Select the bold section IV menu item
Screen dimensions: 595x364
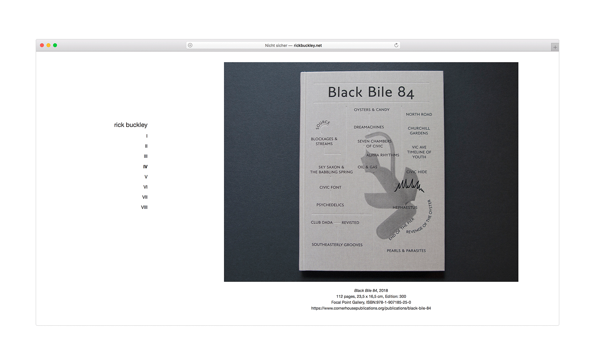[145, 167]
